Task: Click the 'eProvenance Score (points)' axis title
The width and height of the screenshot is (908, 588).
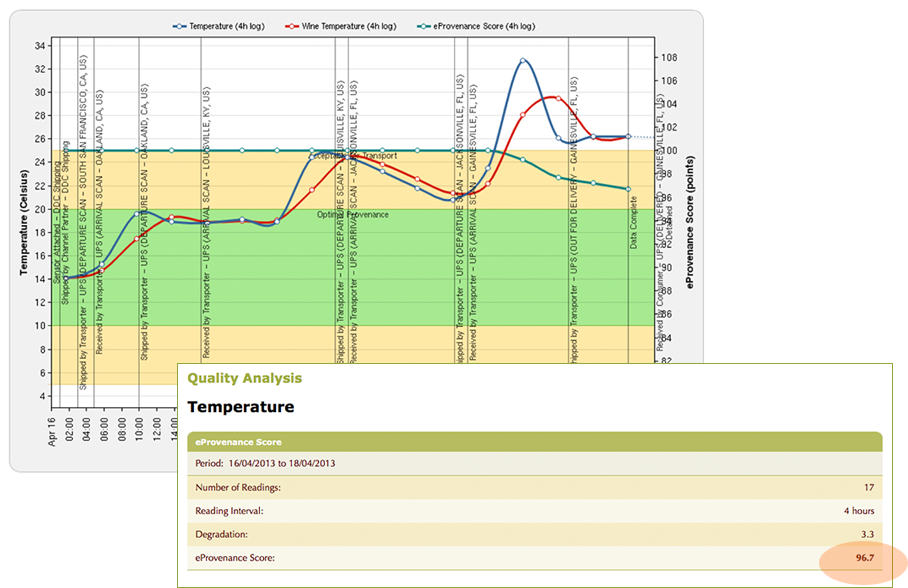Action: pos(690,222)
